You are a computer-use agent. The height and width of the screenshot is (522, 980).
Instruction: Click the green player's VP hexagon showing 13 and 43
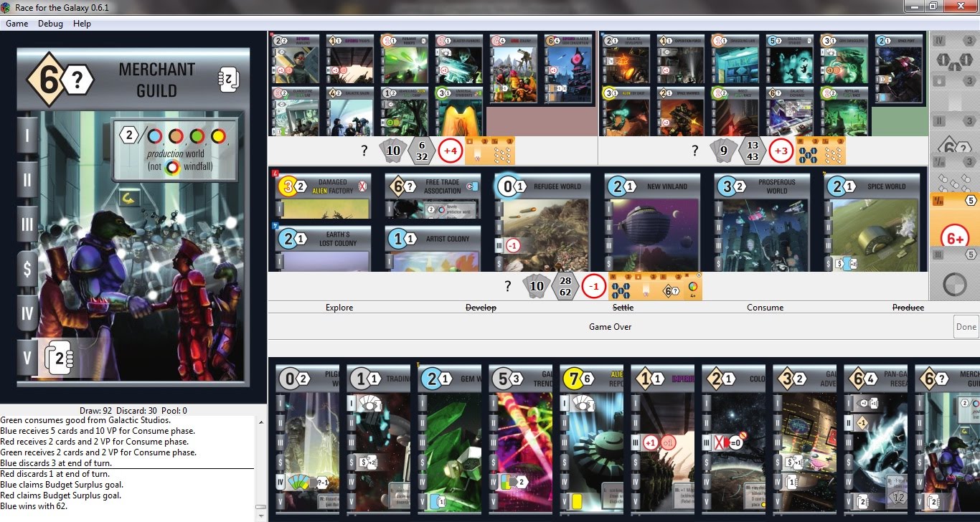pos(752,151)
